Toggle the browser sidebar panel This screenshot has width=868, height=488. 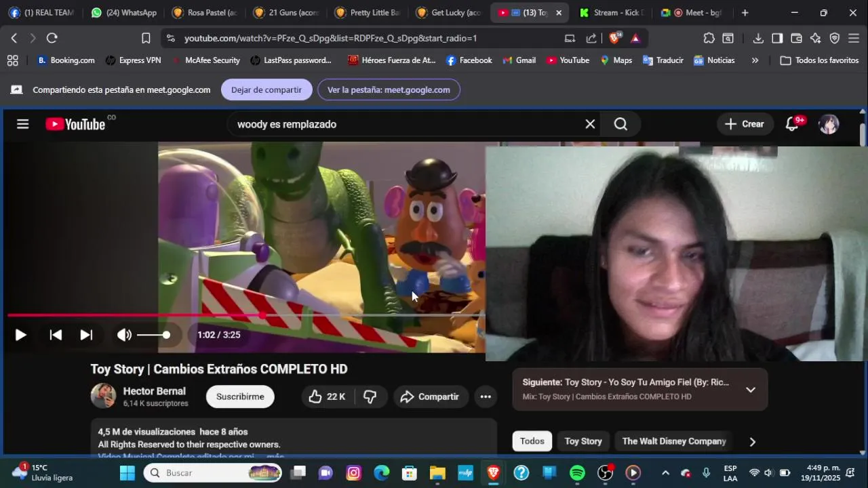(x=777, y=38)
